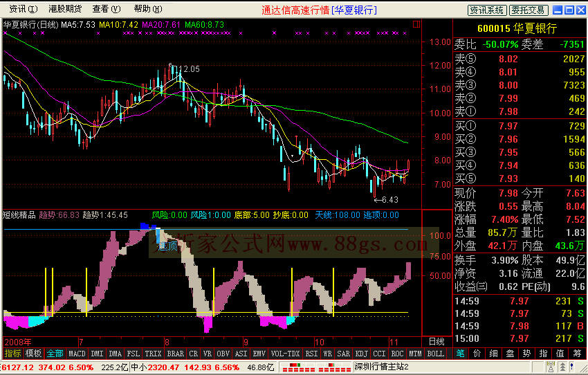Screen dimensions: 588x375
Task: Select the 值 tab in the quote panel
Action: pyautogui.click(x=560, y=354)
